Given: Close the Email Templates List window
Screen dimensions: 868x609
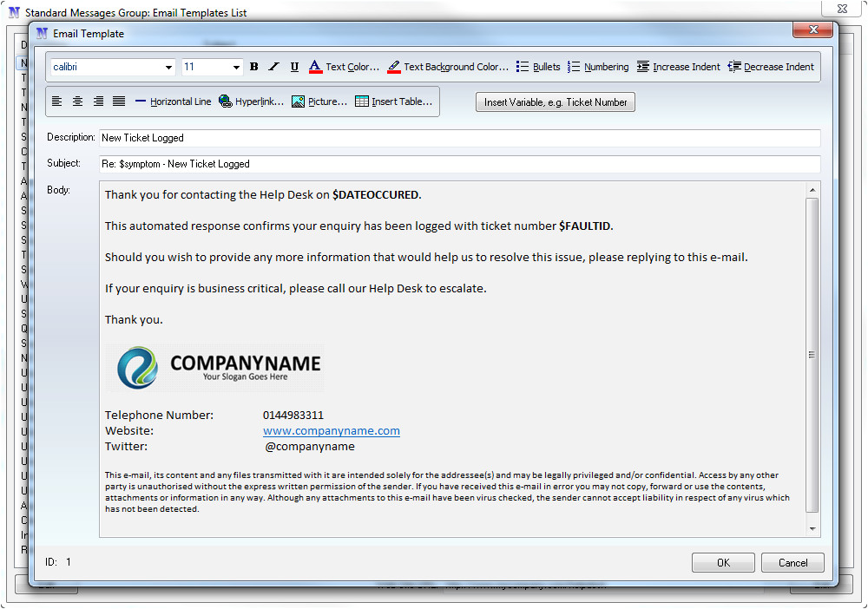Looking at the screenshot, I should coord(842,8).
